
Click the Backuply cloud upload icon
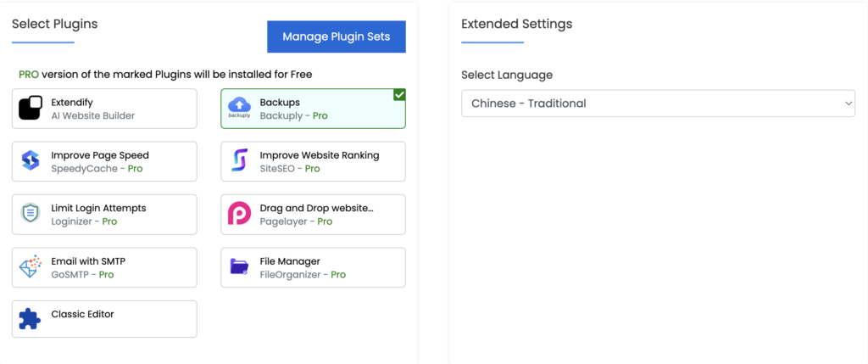(x=239, y=107)
